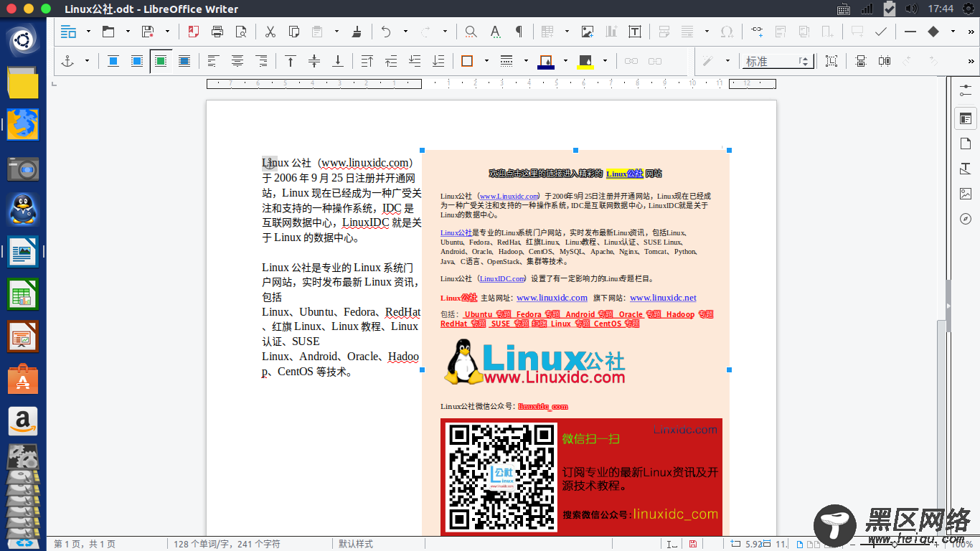Open the Sidebar Gallery tab
980x551 pixels.
pyautogui.click(x=966, y=194)
